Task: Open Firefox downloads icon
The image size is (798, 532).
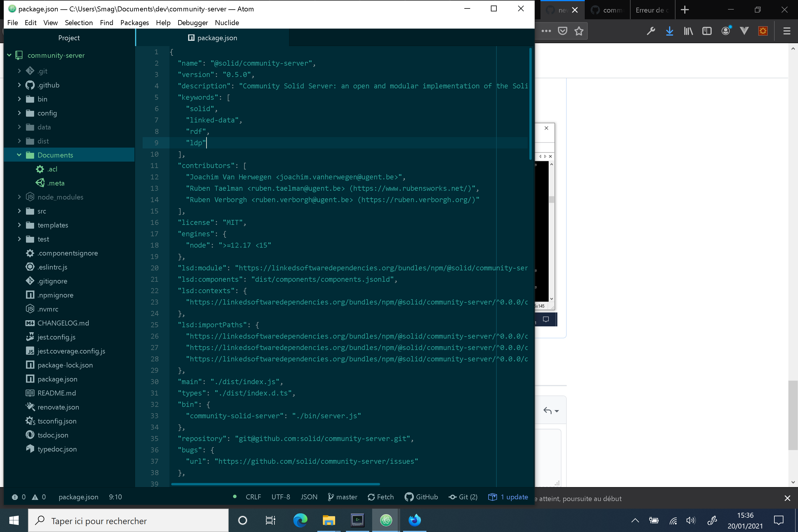Action: pos(669,31)
